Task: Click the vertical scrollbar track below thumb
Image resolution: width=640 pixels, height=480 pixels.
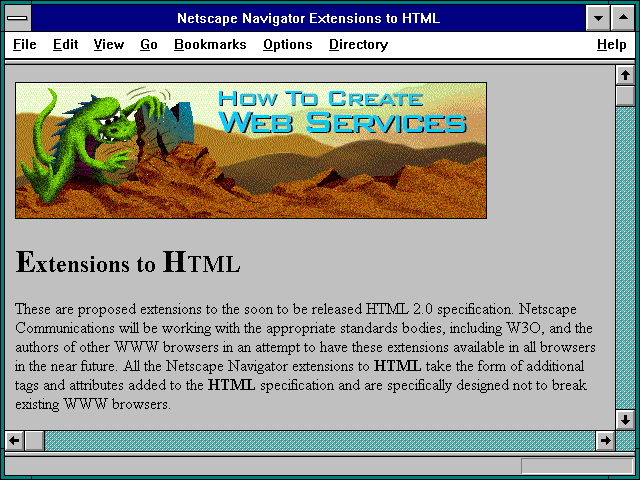Action: (625, 258)
